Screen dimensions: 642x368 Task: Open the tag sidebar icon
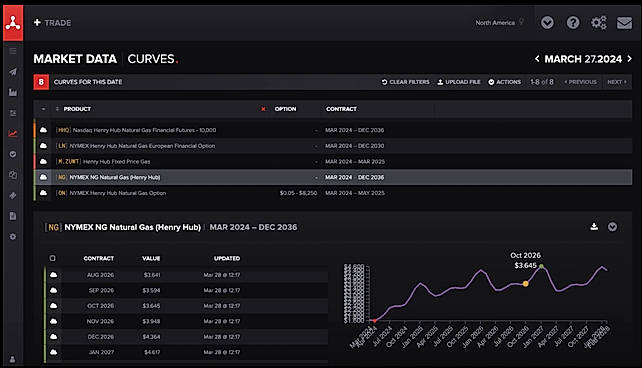(13, 195)
